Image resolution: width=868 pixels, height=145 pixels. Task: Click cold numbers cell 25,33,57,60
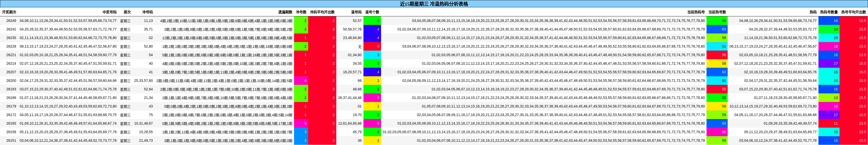point(143,81)
